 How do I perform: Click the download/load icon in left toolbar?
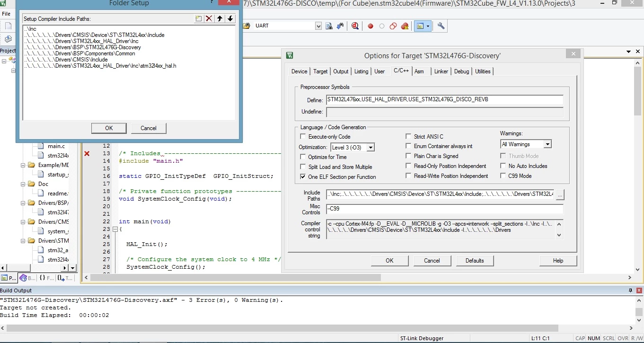coord(8,39)
